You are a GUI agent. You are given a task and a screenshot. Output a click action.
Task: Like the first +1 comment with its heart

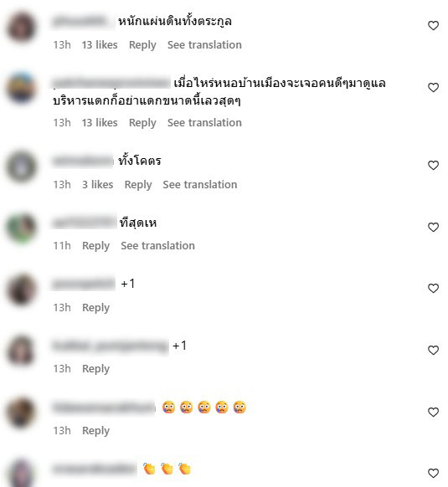point(433,288)
